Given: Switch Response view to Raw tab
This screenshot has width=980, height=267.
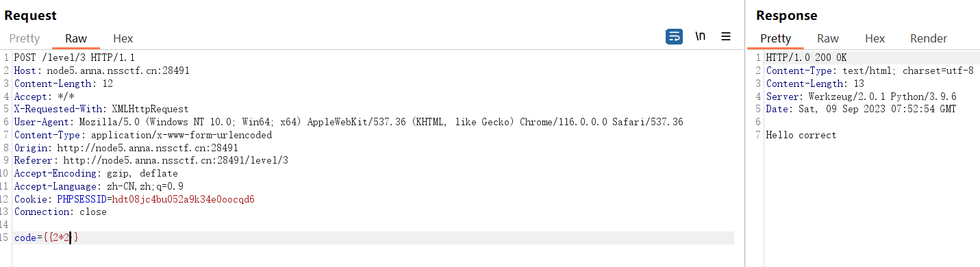Looking at the screenshot, I should coord(828,38).
